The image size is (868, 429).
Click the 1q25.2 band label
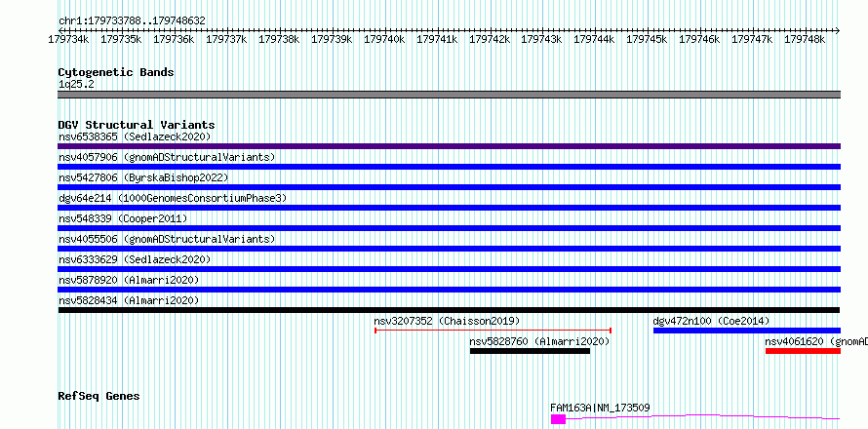(76, 84)
